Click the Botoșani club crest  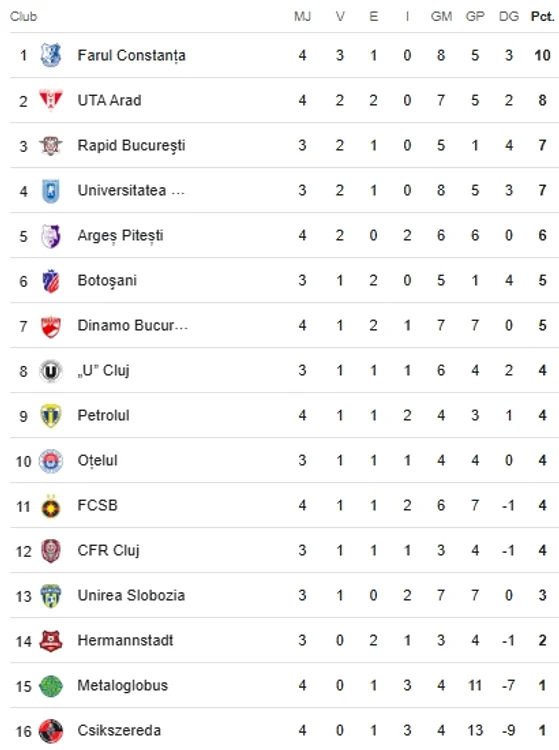click(x=51, y=280)
